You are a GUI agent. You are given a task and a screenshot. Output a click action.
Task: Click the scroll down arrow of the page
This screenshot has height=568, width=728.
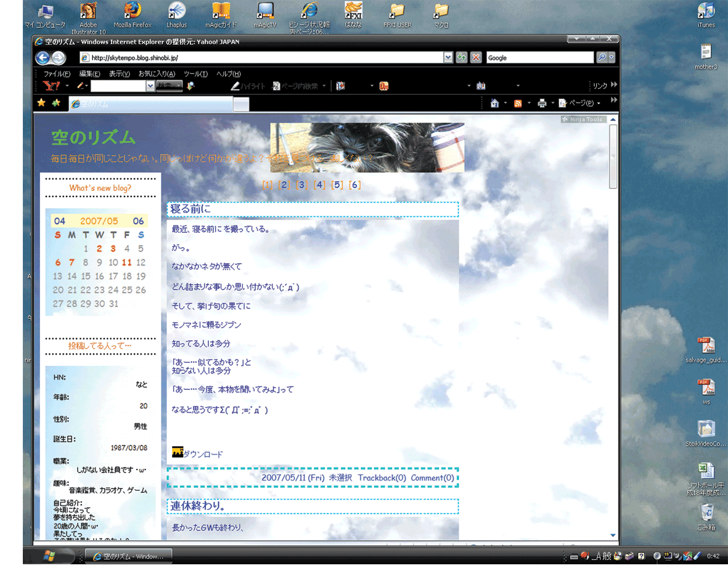click(x=613, y=535)
